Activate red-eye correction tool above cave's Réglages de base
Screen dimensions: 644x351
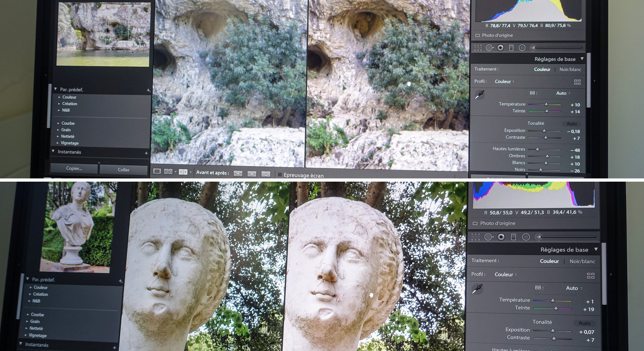point(500,48)
